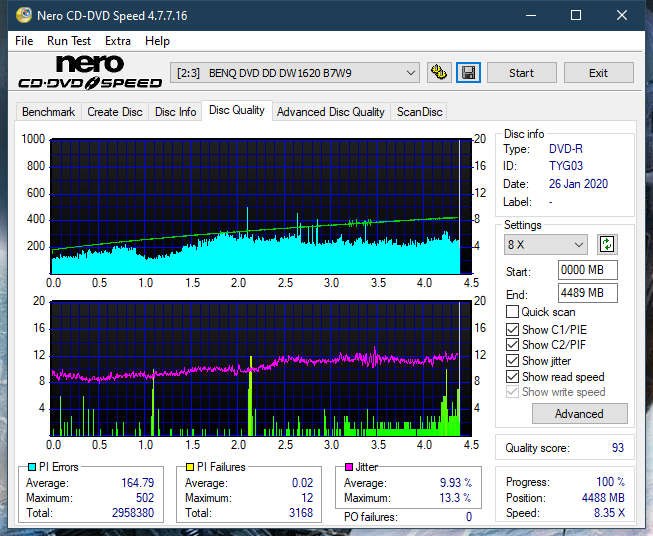The height and width of the screenshot is (536, 653).
Task: Minimize the Nero window
Action: tap(531, 15)
